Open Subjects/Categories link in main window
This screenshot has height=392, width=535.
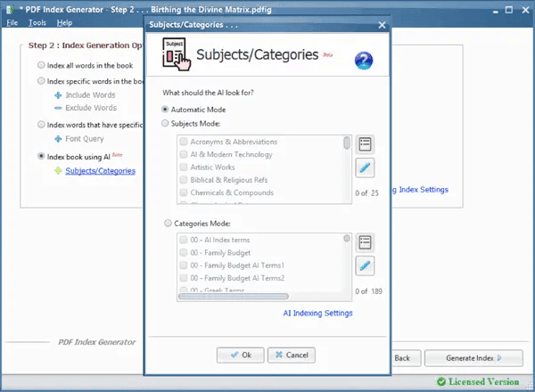pyautogui.click(x=100, y=171)
